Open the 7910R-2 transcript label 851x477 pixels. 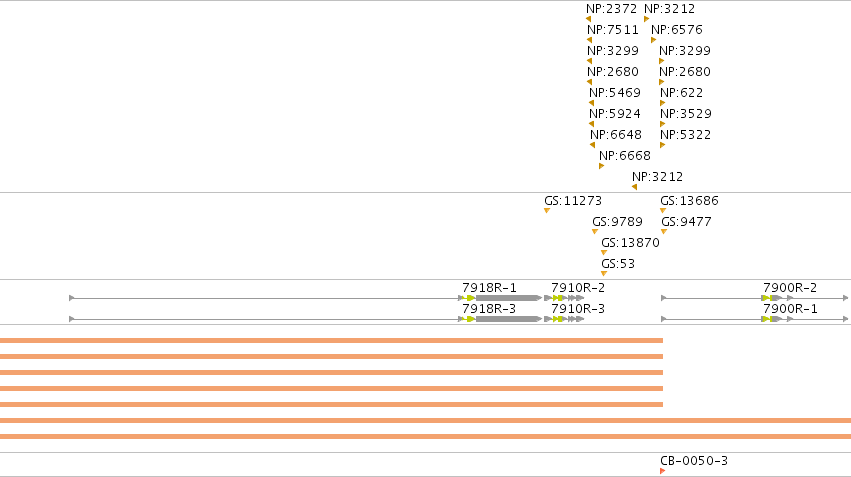tap(578, 288)
